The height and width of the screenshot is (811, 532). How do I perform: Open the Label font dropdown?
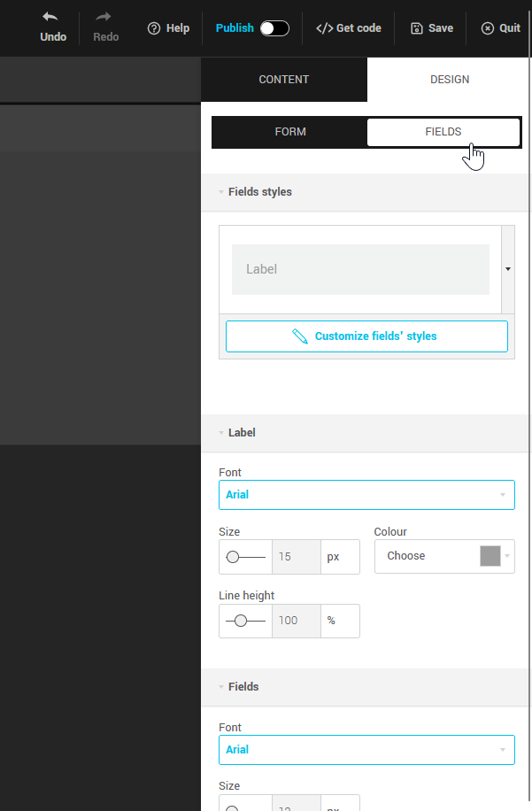coord(366,495)
